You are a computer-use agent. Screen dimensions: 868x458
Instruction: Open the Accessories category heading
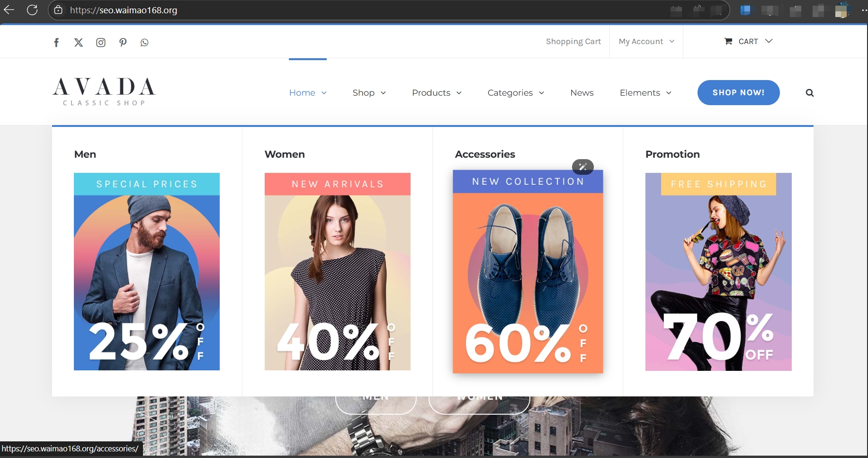pyautogui.click(x=485, y=154)
